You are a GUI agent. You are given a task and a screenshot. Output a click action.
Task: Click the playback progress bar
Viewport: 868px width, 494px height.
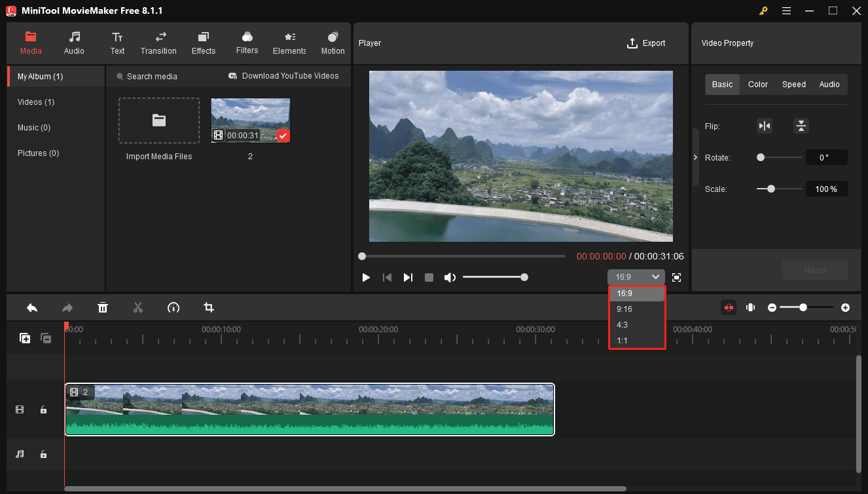point(461,256)
